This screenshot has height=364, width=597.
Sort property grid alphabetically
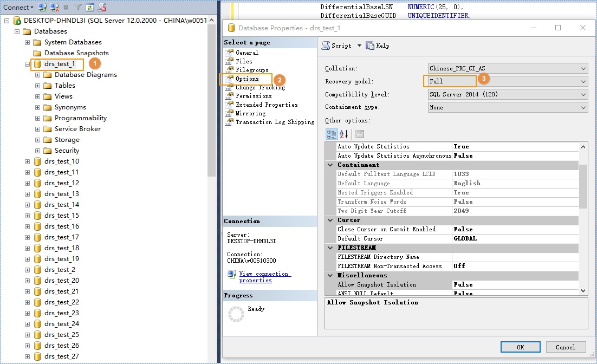click(344, 134)
